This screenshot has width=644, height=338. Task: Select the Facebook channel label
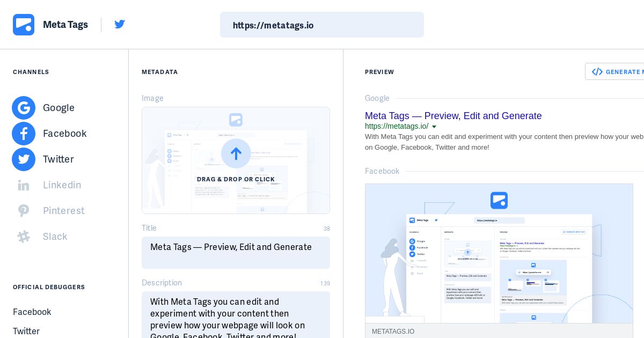tap(64, 134)
